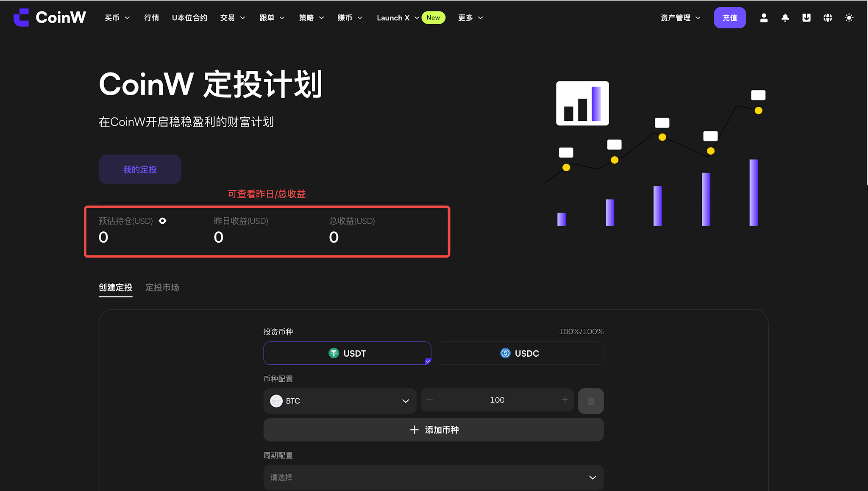Go to 行情 market page
The width and height of the screenshot is (868, 491).
pos(151,18)
